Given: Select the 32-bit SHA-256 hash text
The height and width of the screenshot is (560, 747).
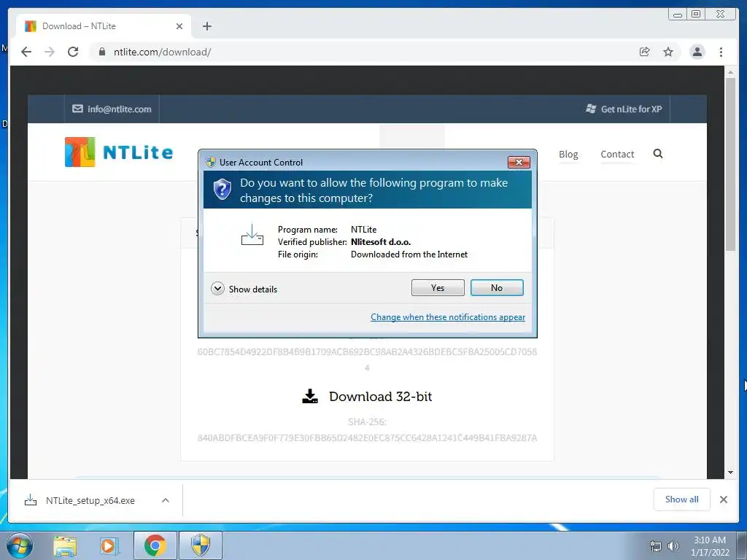Looking at the screenshot, I should click(x=367, y=437).
